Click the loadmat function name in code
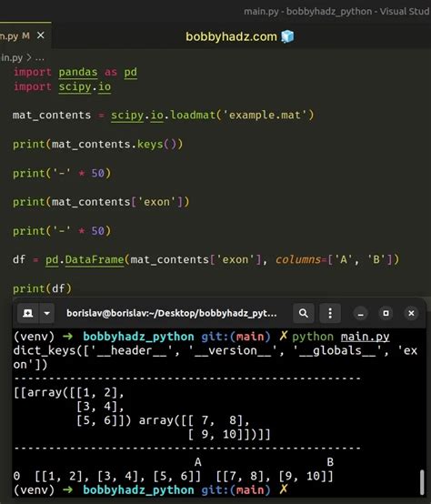Screen dimensions: 431x504 193,115
